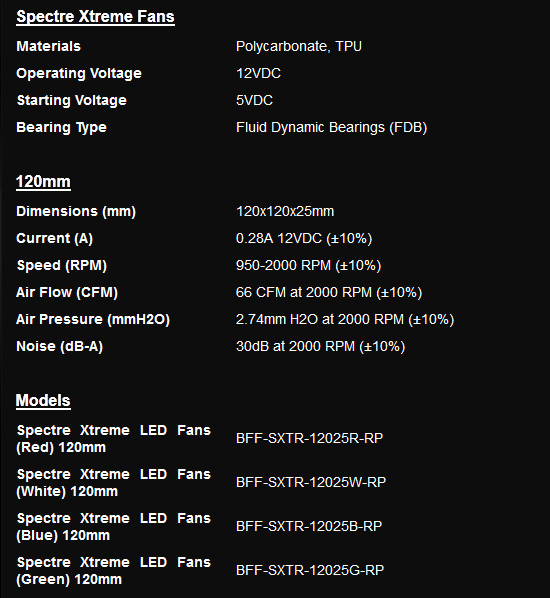Viewport: 550px width, 598px height.
Task: Click the Spectre Xtreme Fans heading
Action: 95,16
